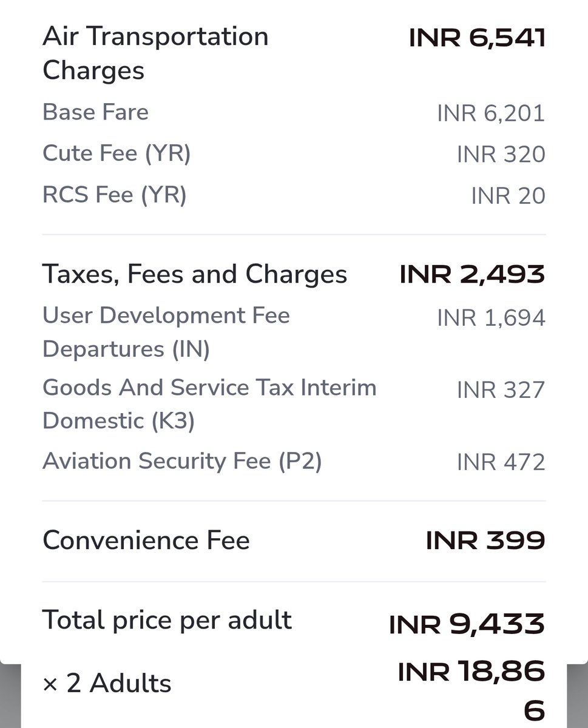Click the INR 1,694 development fee amount
This screenshot has width=588, height=728.
(491, 318)
